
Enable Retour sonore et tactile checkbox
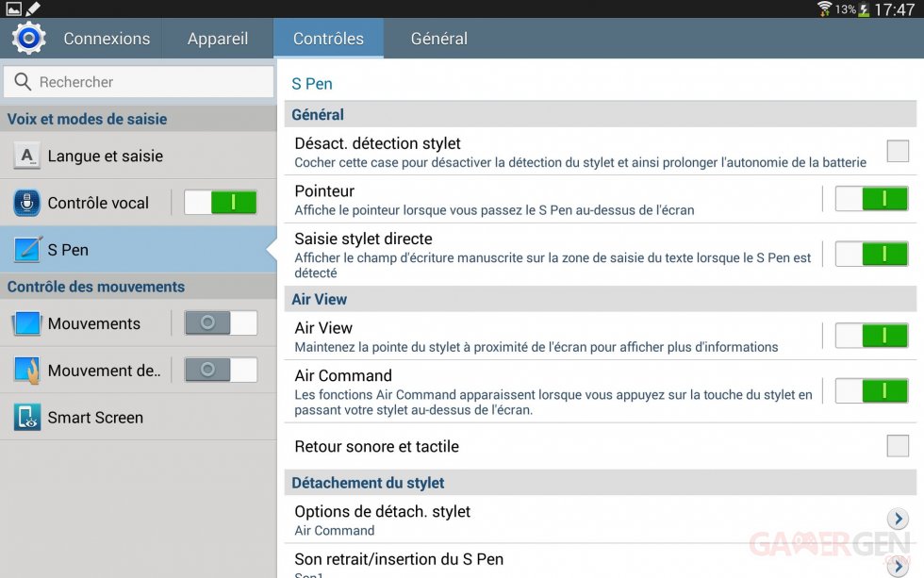pyautogui.click(x=898, y=446)
